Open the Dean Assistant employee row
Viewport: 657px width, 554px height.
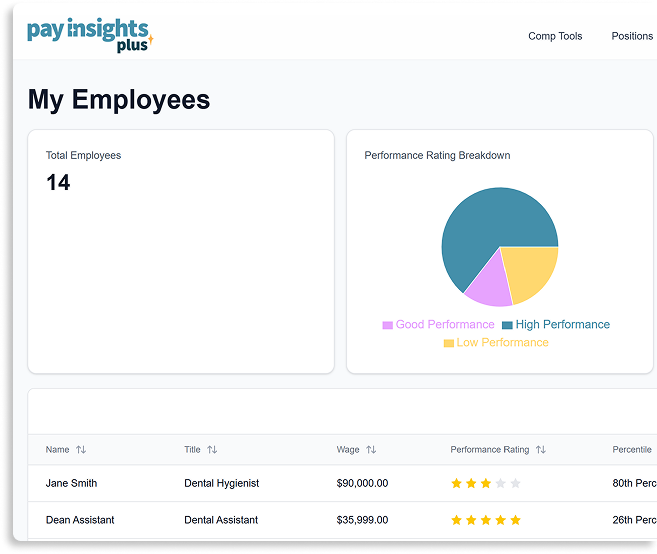point(342,520)
